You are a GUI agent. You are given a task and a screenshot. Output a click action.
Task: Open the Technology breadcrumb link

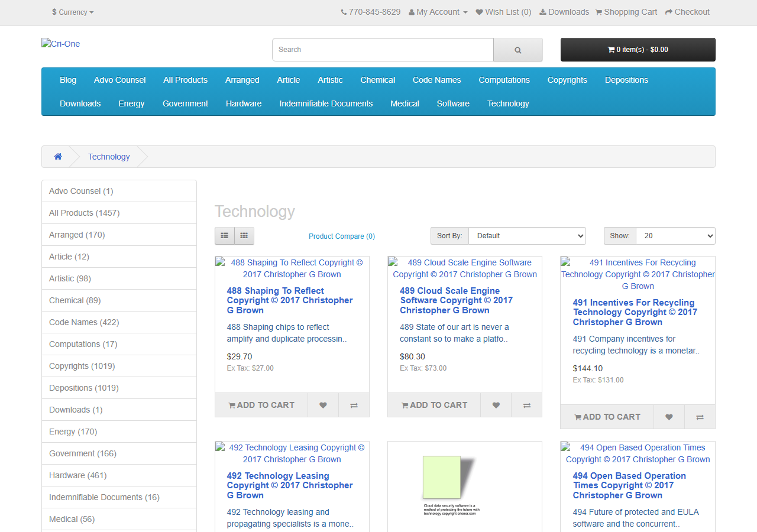coord(109,157)
